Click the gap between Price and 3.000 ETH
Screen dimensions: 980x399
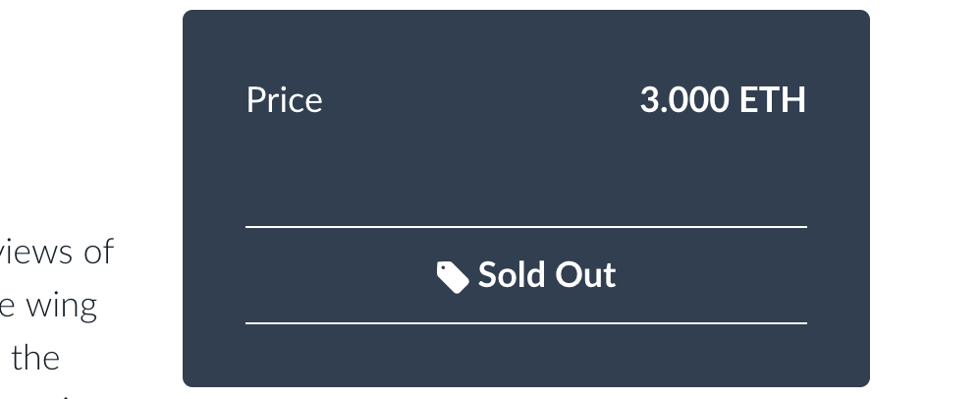tap(481, 100)
